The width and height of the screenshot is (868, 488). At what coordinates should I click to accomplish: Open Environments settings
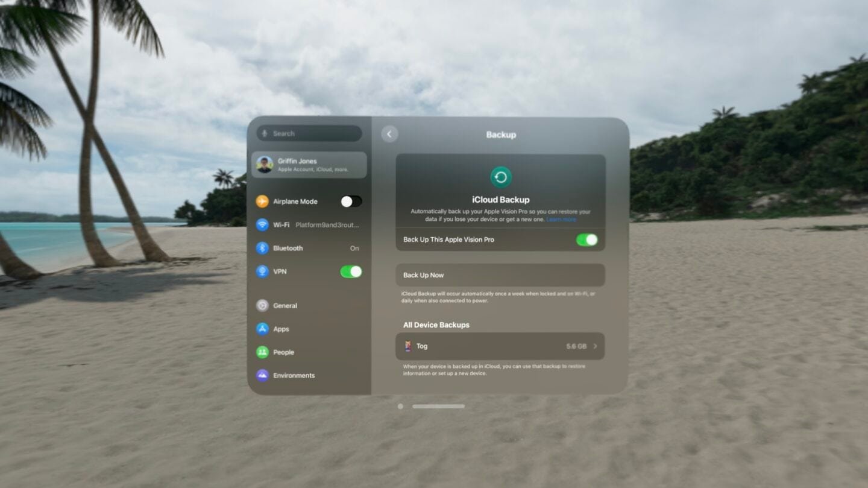(309, 375)
